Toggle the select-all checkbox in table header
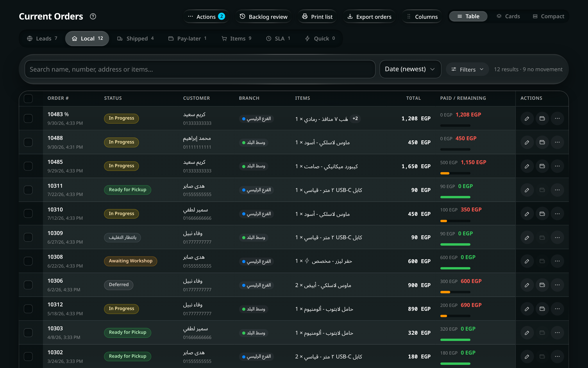The image size is (588, 368). [28, 99]
